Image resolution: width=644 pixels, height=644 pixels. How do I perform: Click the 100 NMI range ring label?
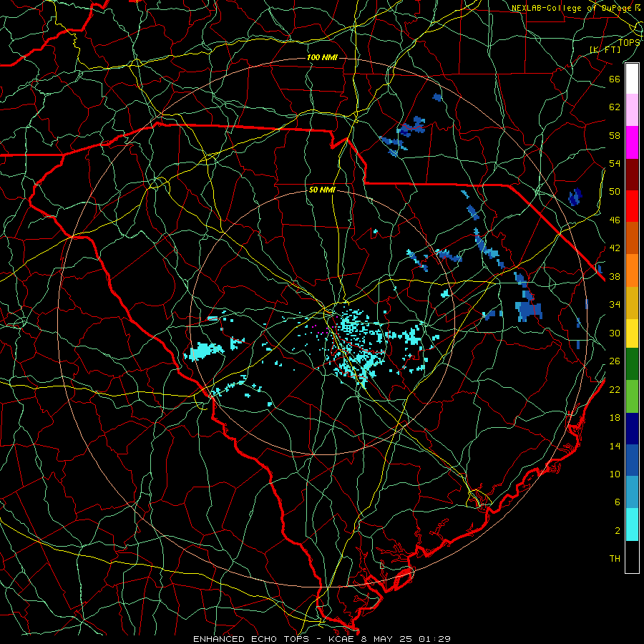(322, 57)
